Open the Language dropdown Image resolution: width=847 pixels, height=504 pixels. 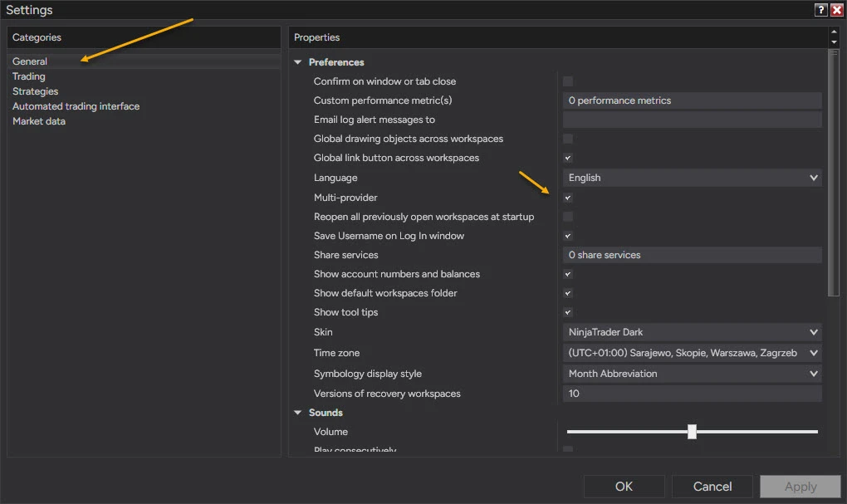[x=692, y=178]
